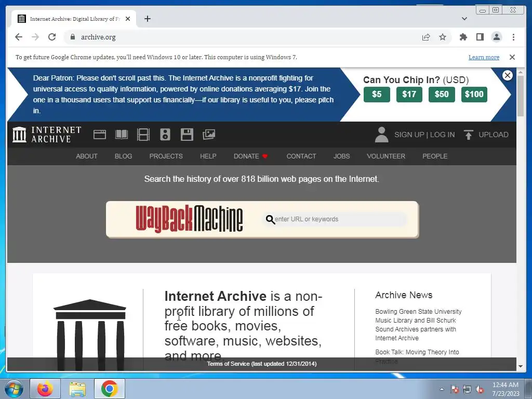Viewport: 532px width, 399px height.
Task: Open the PROJECTS menu item
Action: 166,156
